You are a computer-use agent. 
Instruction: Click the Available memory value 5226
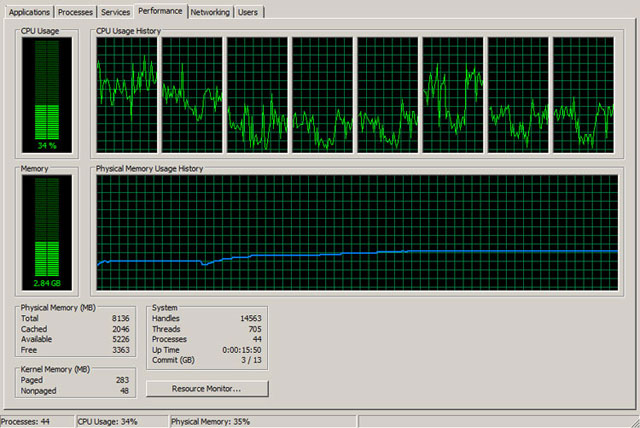pos(121,339)
